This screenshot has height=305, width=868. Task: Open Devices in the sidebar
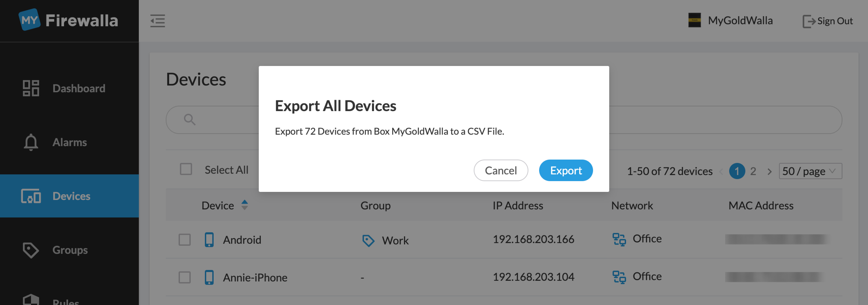[69, 196]
